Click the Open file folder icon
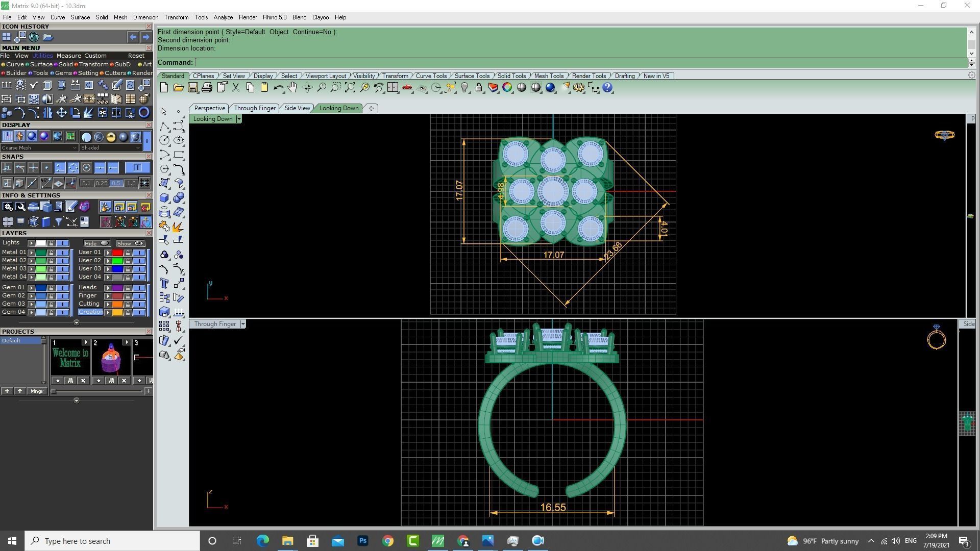Screen dimensions: 980x551 178,88
